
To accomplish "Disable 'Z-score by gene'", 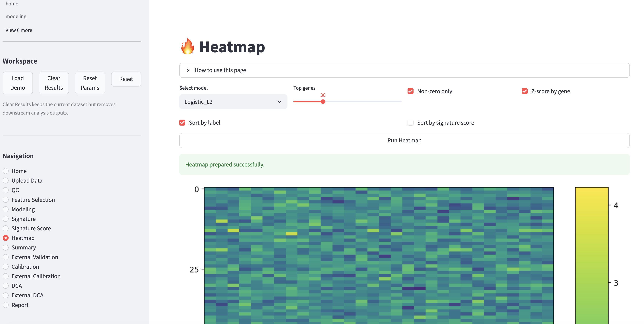I will pyautogui.click(x=524, y=91).
